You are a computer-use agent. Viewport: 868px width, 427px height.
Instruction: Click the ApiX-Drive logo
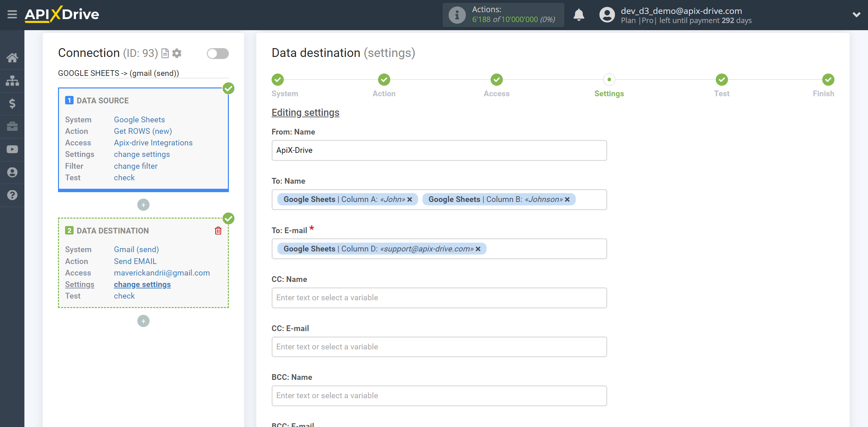(62, 15)
